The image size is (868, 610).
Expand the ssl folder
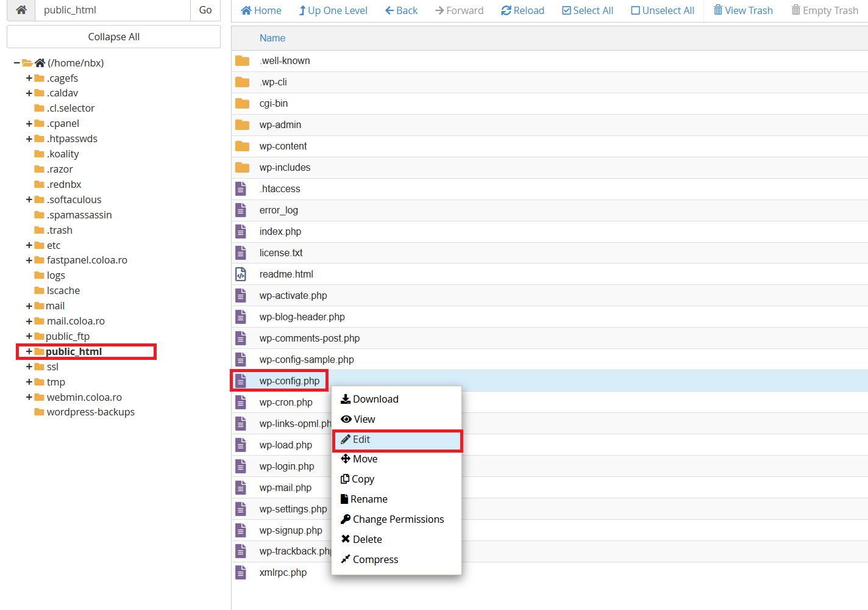pos(29,367)
